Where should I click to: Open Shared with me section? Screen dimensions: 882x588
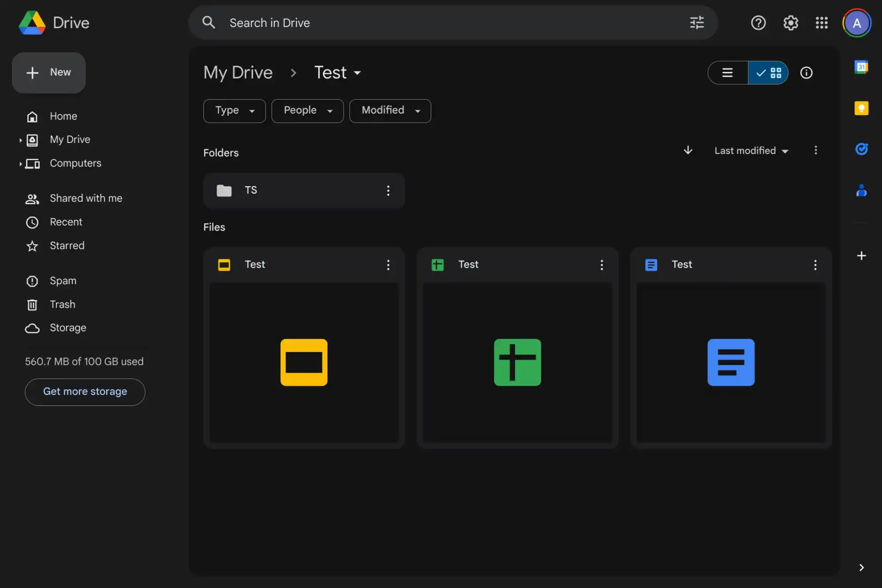(86, 198)
